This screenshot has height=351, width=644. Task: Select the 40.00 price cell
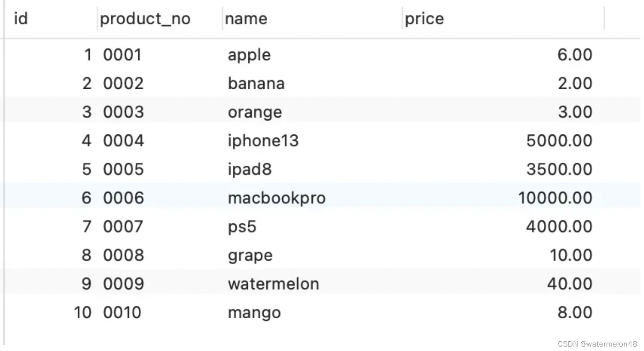click(x=570, y=284)
